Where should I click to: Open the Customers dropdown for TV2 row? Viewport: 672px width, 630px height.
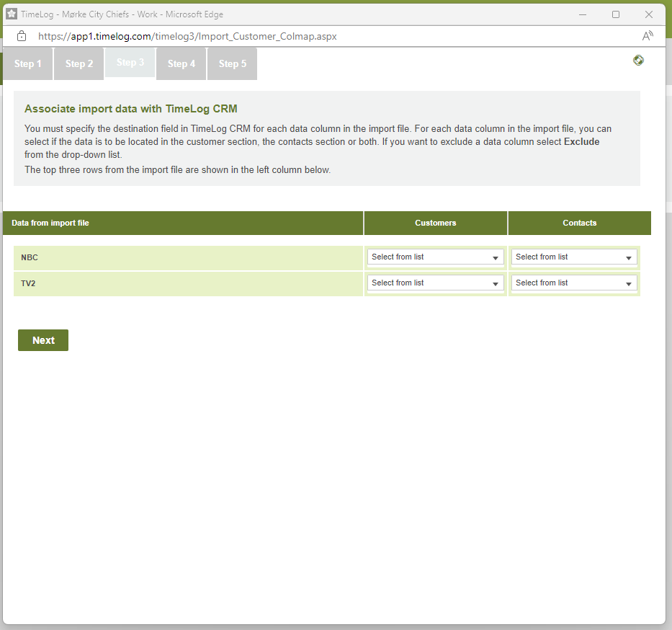point(436,283)
